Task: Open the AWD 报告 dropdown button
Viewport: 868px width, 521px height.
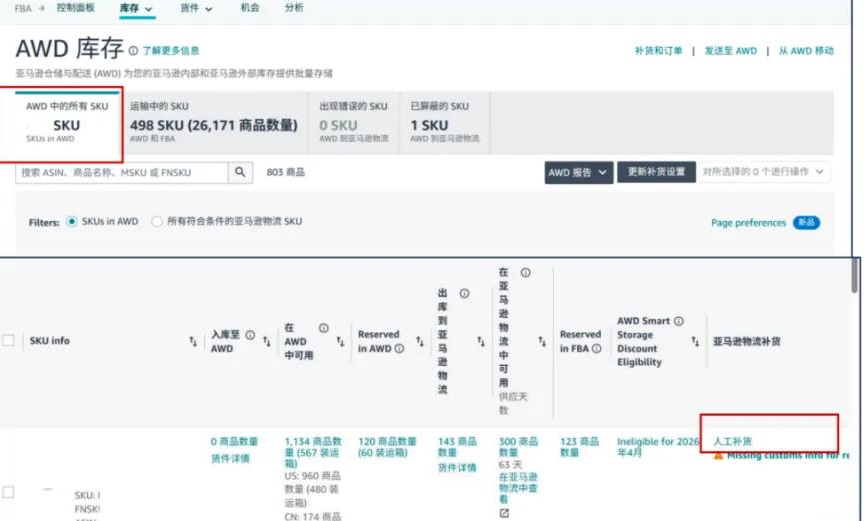Action: pyautogui.click(x=578, y=172)
